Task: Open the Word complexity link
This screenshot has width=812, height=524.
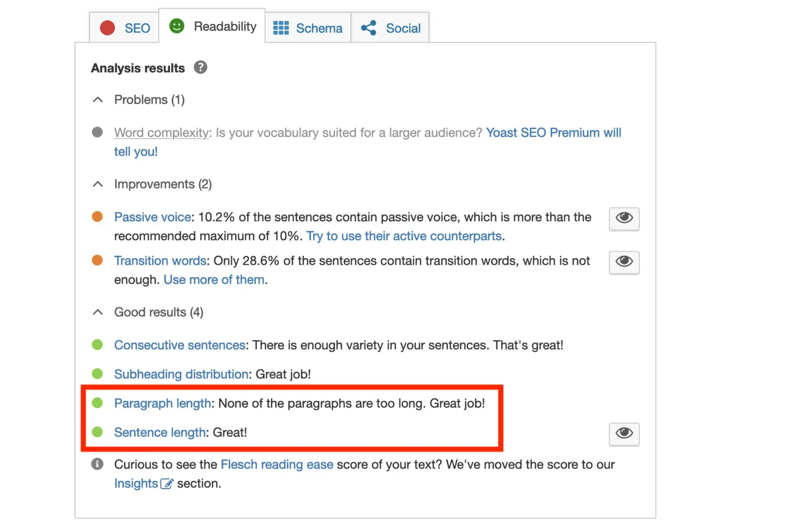Action: click(161, 133)
